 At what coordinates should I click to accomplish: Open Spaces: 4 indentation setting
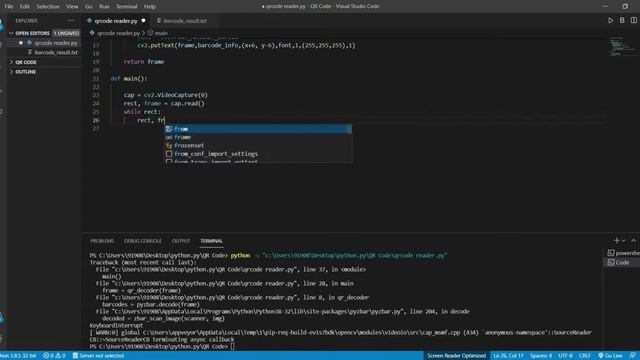click(541, 356)
